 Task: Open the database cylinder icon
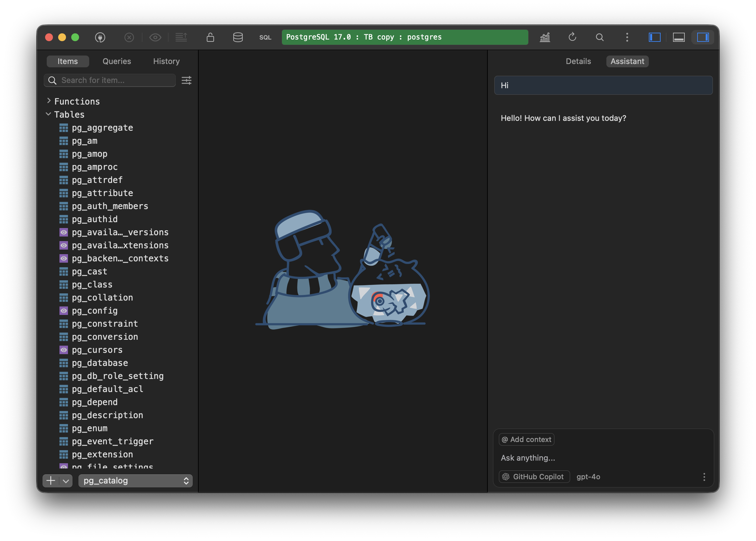coord(238,37)
